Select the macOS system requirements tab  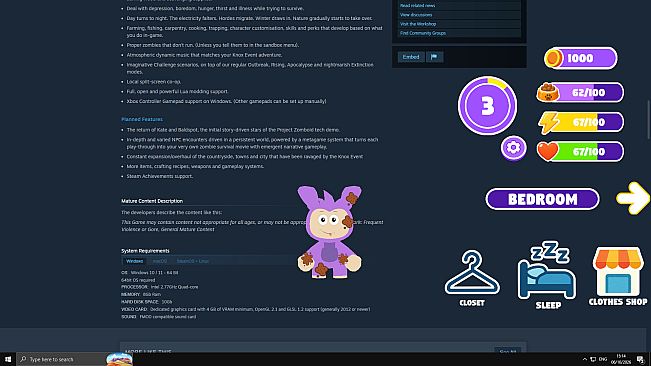click(159, 261)
